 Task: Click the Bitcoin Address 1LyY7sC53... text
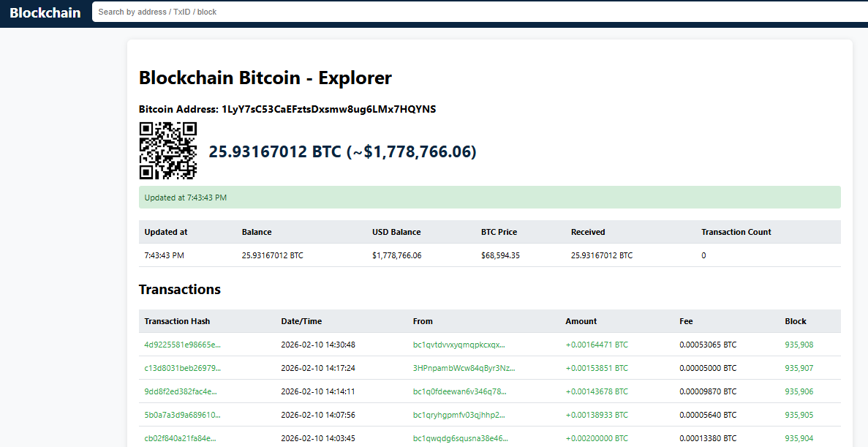click(x=287, y=109)
